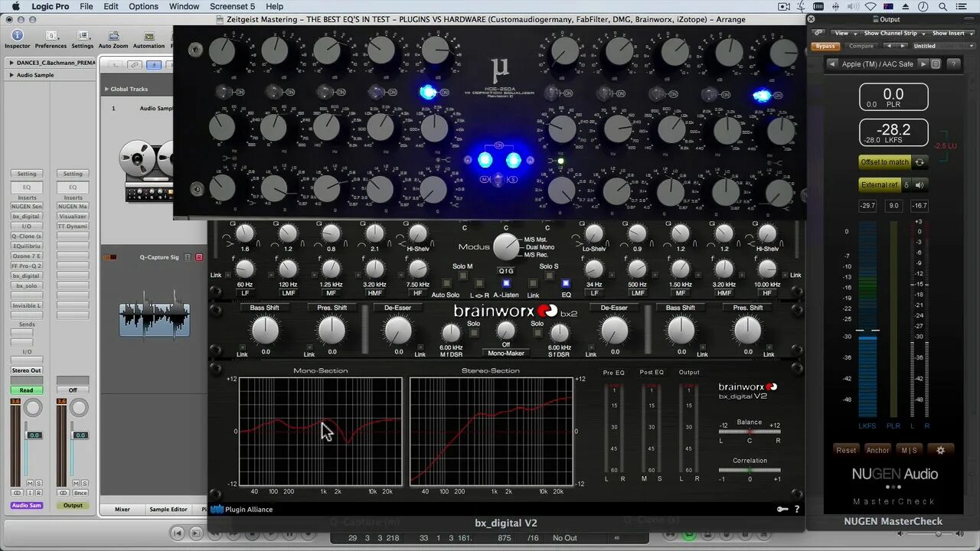The width and height of the screenshot is (980, 551).
Task: Open Show Insert dropdown
Action: tap(952, 33)
